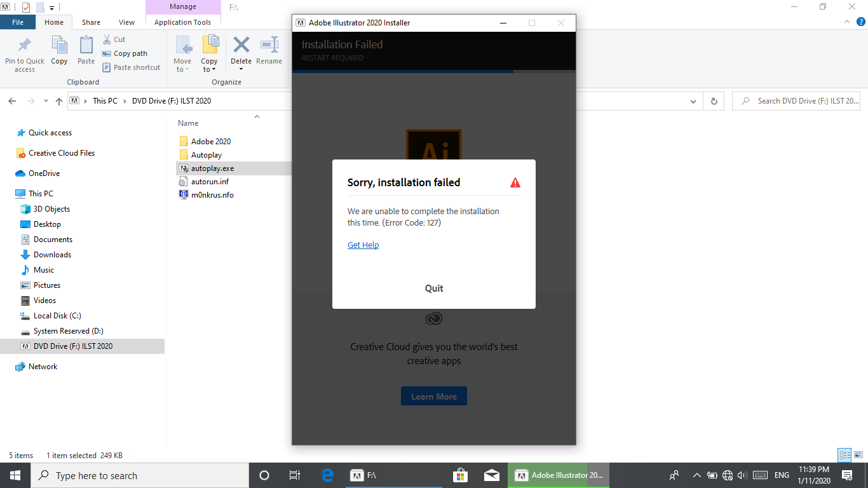The image size is (868, 488).
Task: Click the Search DVD Drive input field
Action: click(x=797, y=101)
